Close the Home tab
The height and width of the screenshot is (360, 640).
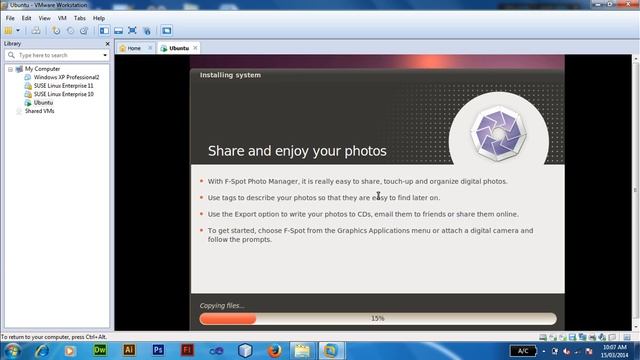(x=150, y=48)
